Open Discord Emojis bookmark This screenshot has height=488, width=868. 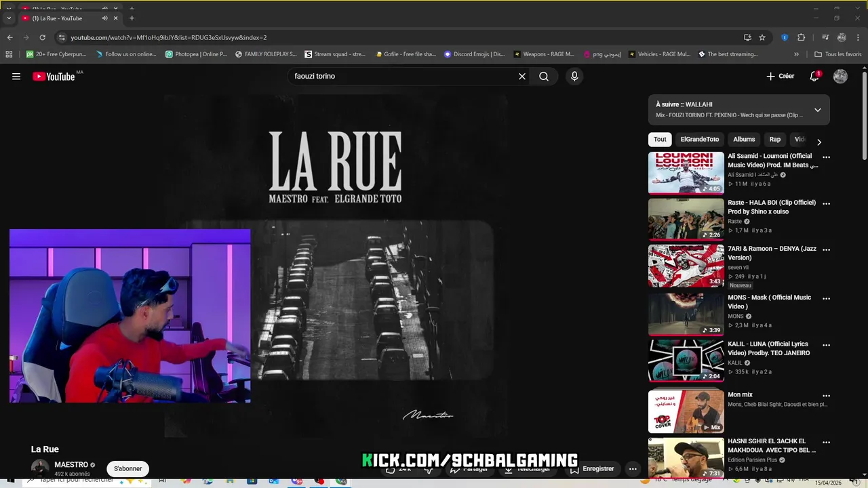pyautogui.click(x=475, y=54)
